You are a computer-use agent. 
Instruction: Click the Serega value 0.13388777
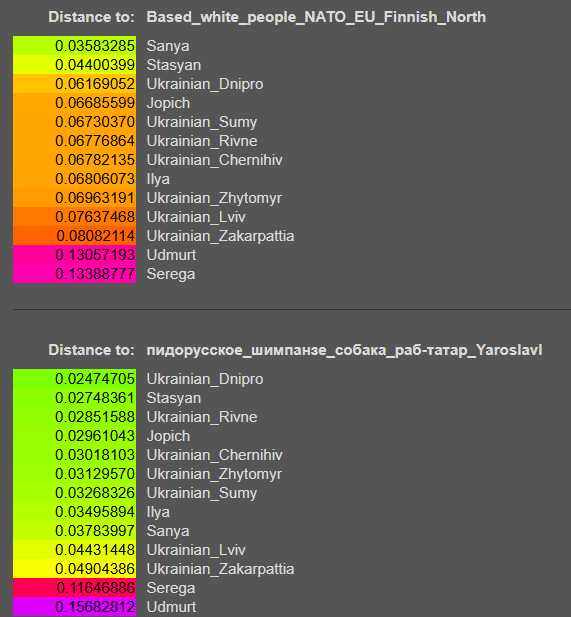coord(74,273)
